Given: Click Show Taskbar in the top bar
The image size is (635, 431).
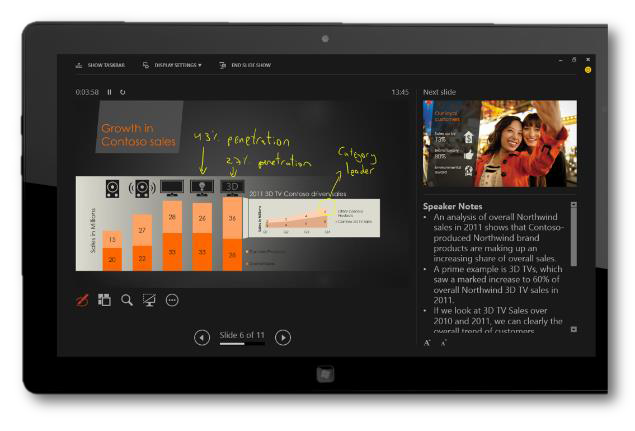Looking at the screenshot, I should click(x=100, y=65).
